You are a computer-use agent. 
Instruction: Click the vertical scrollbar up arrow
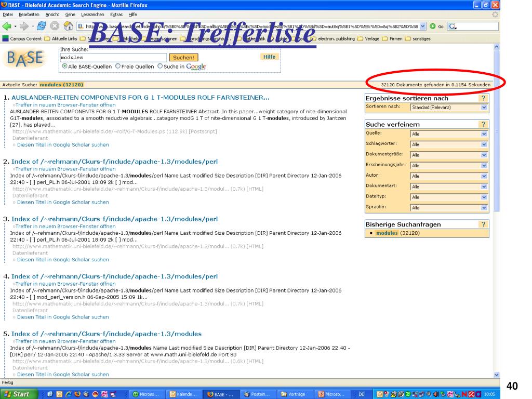497,47
